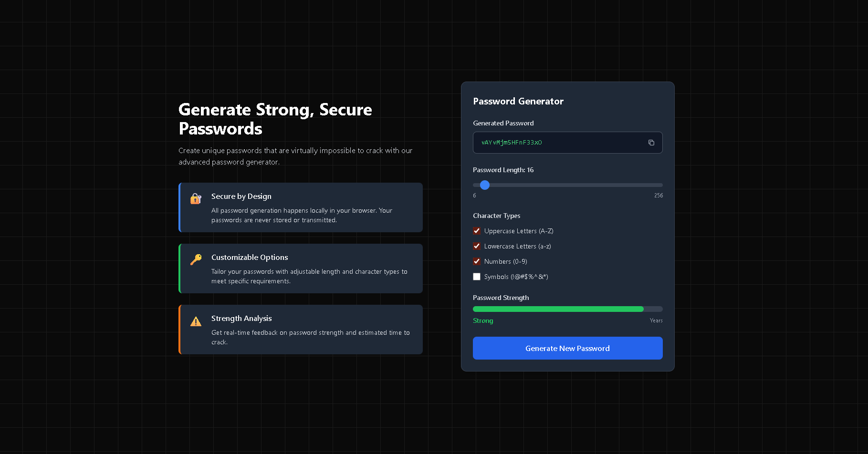Click the key icon on Customizable Options card
The image size is (868, 454).
[x=196, y=260]
